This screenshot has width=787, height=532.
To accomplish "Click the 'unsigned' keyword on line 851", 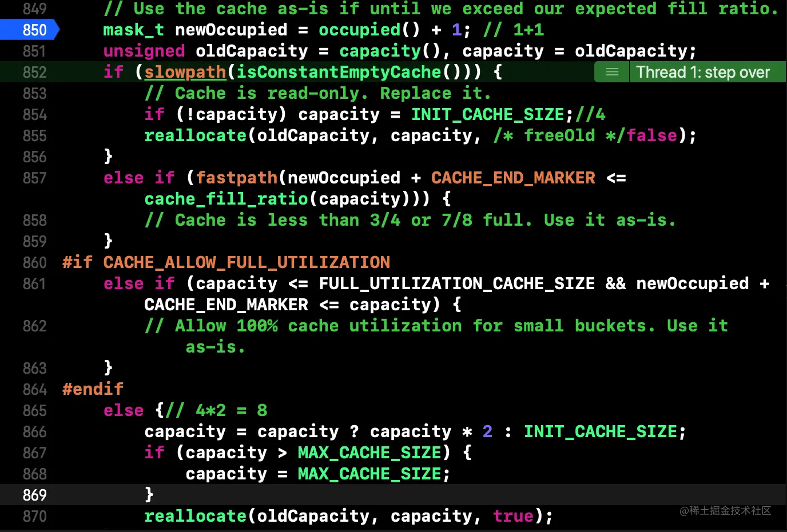I will click(144, 51).
